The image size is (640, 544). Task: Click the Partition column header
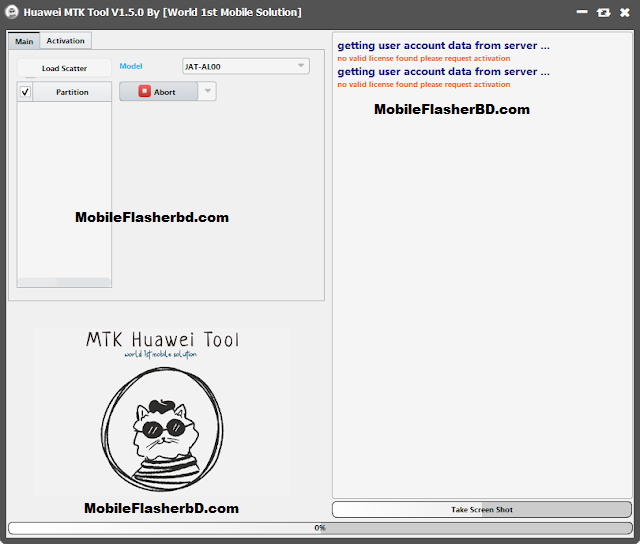tap(72, 92)
